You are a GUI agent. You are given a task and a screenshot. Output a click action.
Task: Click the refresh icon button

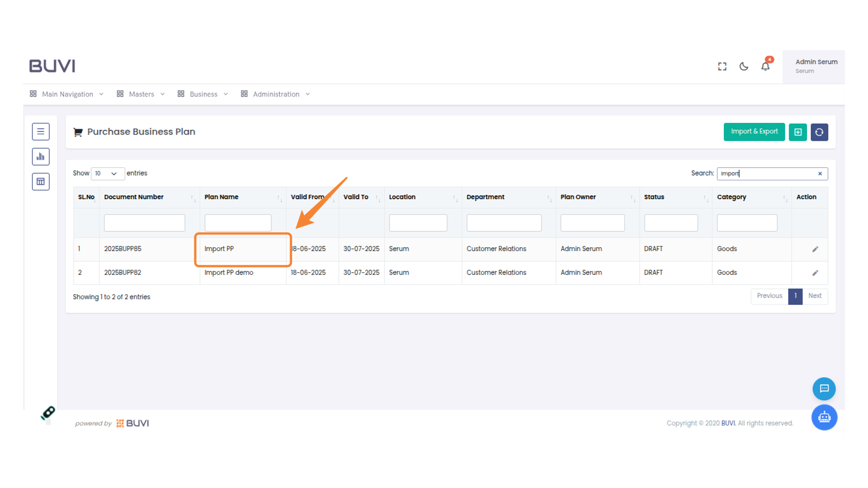coord(819,132)
